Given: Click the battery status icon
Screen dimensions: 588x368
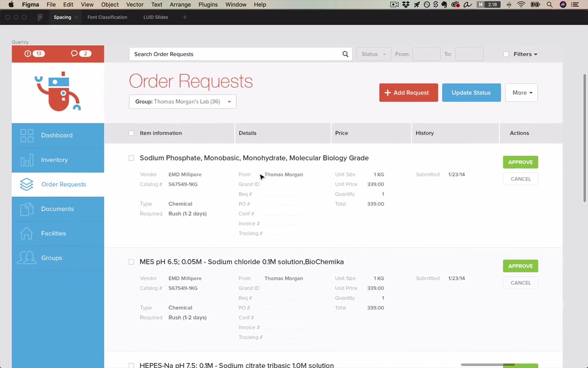Looking at the screenshot, I should 535,5.
